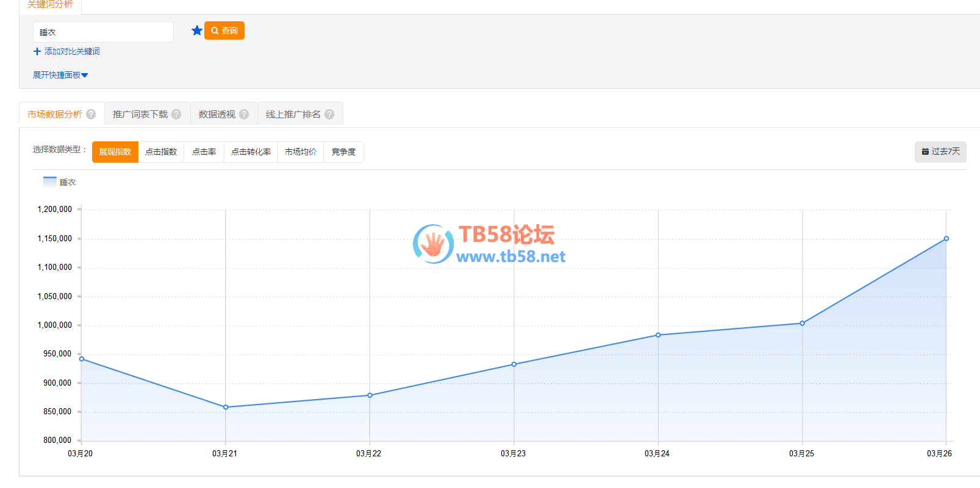Click the help icon beside 市场数据分析
The width and height of the screenshot is (980, 488).
91,114
